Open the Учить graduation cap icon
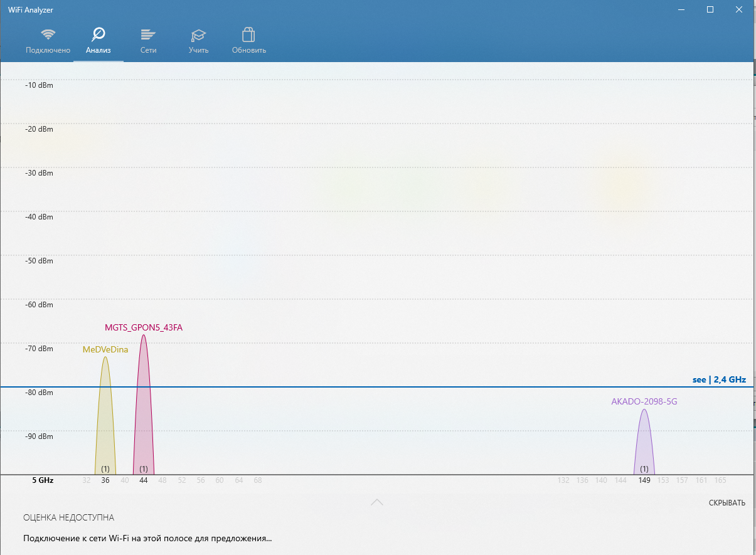Screen dimensions: 756x555 (198, 34)
